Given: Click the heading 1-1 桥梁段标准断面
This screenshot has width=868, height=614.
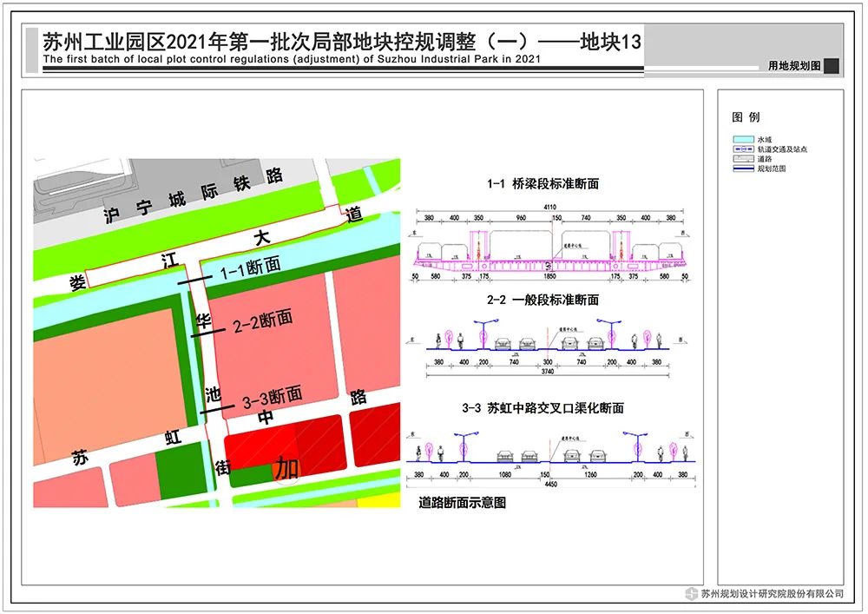Looking at the screenshot, I should coord(542,184).
